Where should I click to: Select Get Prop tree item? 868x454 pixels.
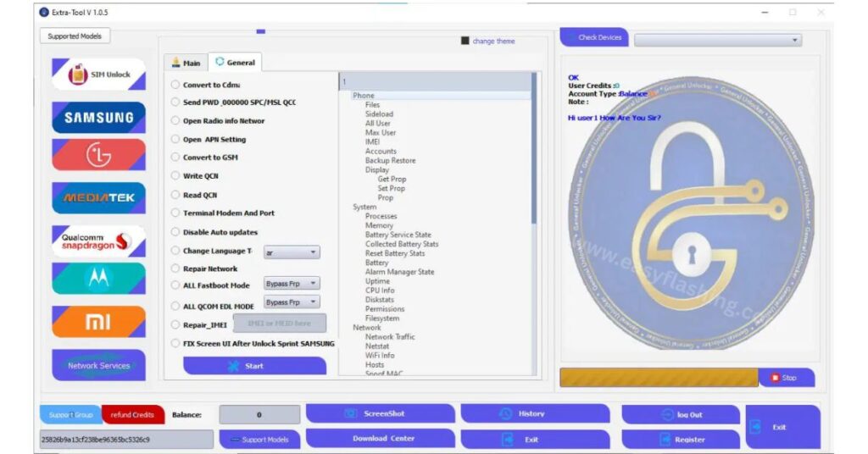[x=392, y=180]
